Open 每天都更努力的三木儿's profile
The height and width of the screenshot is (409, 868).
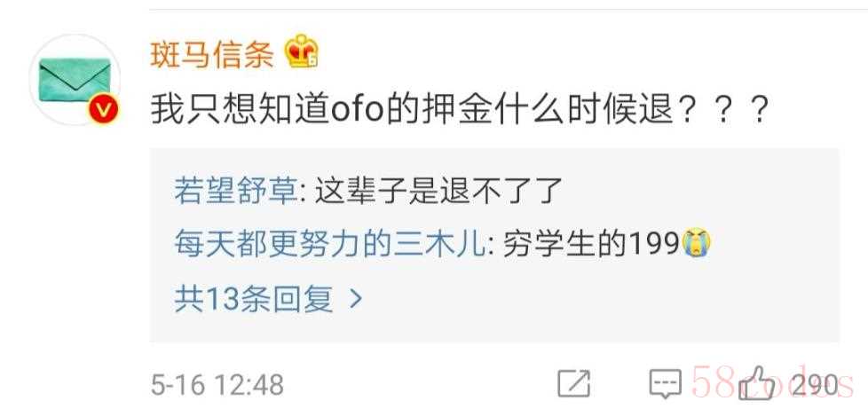pyautogui.click(x=331, y=244)
